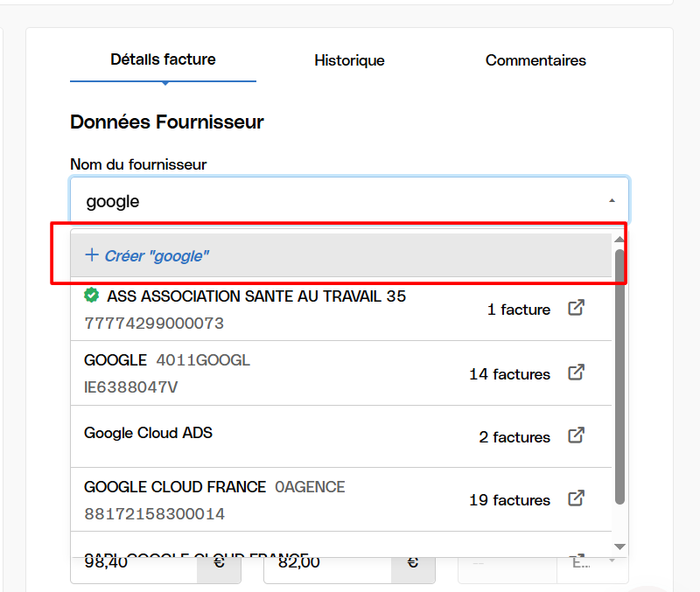Viewport: 700px width, 592px height.
Task: Click the 1 facture count
Action: pos(519,310)
